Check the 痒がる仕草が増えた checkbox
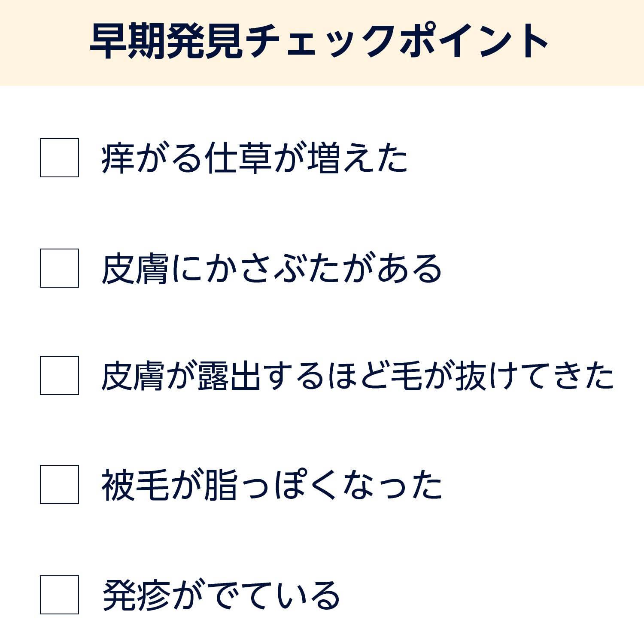This screenshot has width=644, height=644. (59, 158)
